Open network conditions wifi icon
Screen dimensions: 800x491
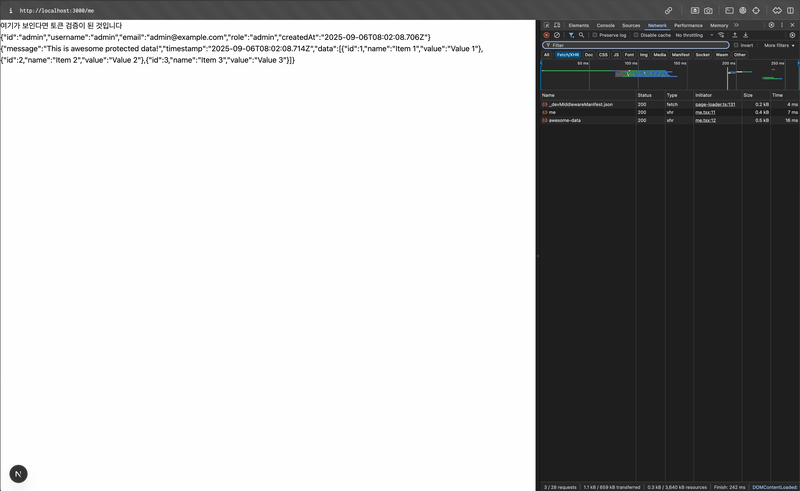click(x=721, y=35)
